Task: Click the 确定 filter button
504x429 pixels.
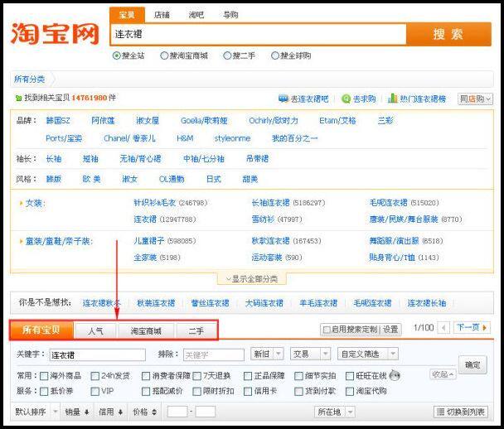Action: (x=472, y=364)
